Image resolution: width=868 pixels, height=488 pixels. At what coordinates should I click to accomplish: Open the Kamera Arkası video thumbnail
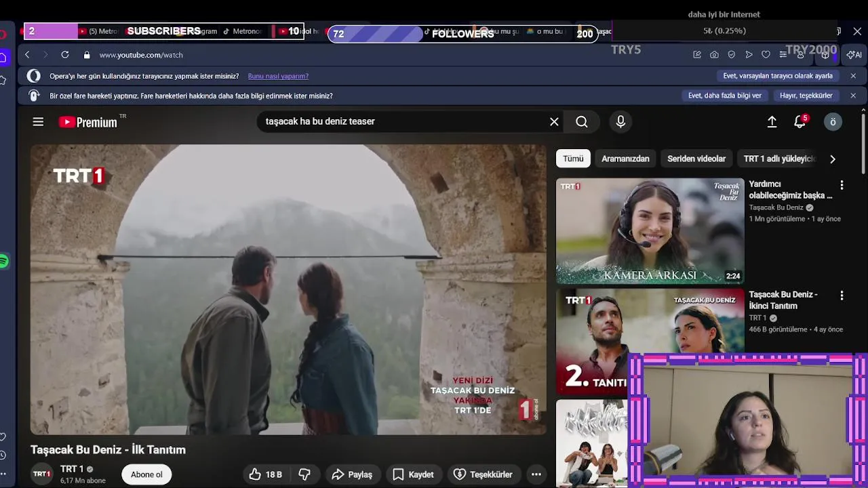point(650,231)
